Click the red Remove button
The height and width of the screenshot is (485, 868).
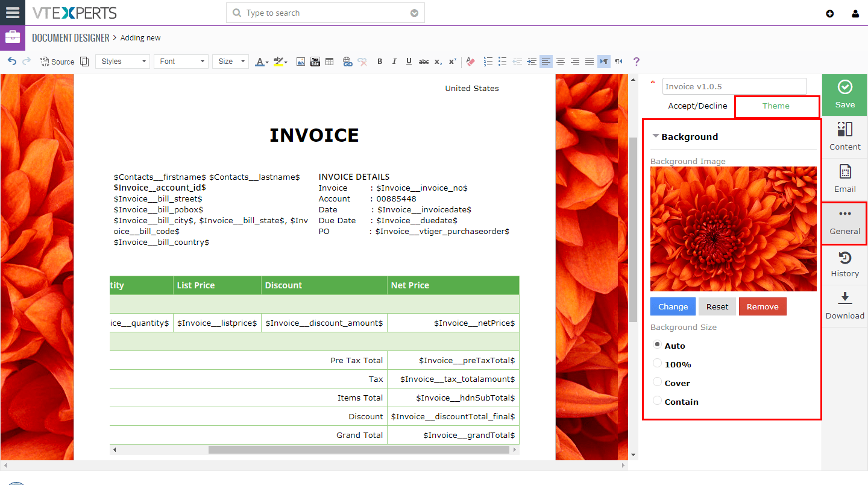point(763,306)
